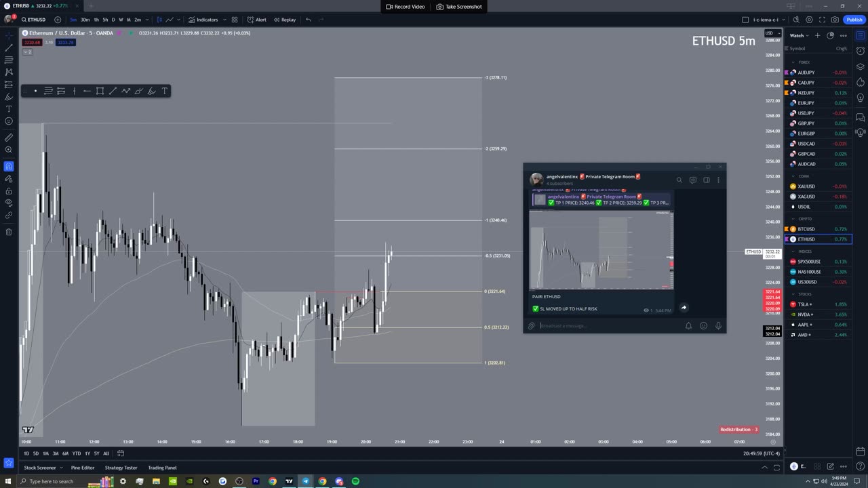Select the Text tool in left sidebar
Image resolution: width=868 pixels, height=488 pixels.
(x=9, y=108)
